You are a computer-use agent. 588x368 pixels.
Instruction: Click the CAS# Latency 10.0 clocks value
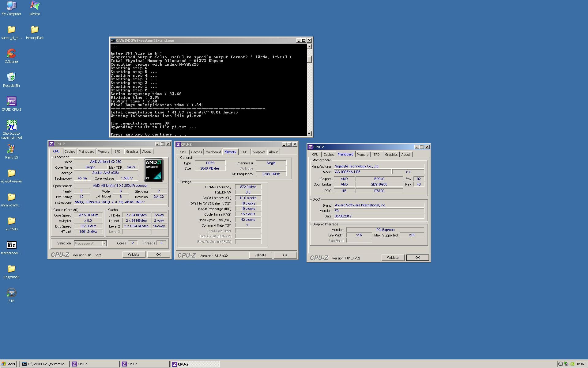[248, 198]
